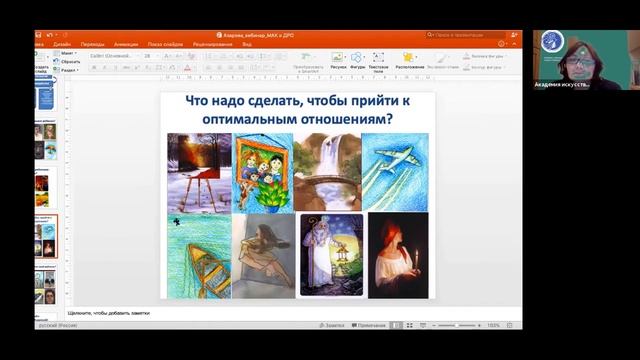Switch to the Рецензирование tab
Viewport: 640px width, 360px height.
212,44
